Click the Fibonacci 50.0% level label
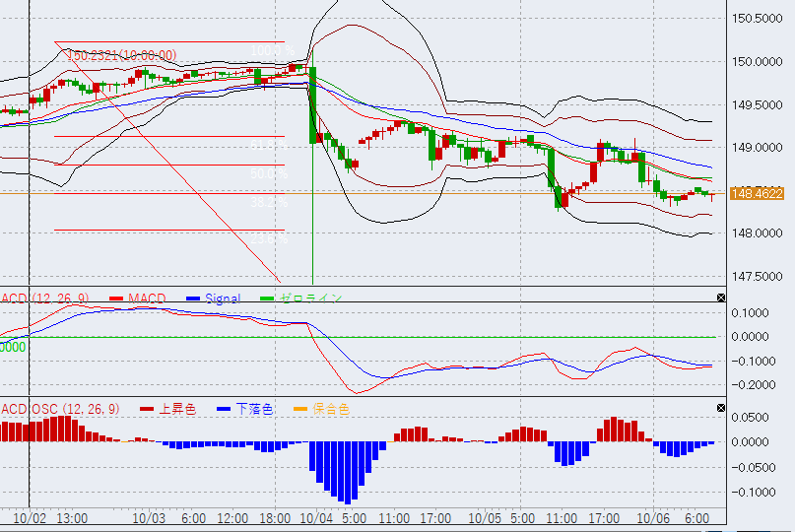 [x=267, y=174]
